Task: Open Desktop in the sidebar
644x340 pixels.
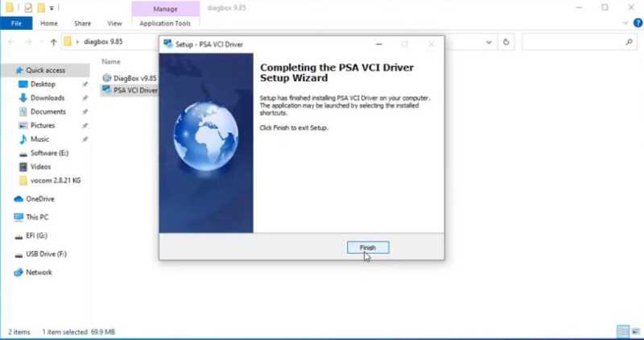Action: pyautogui.click(x=43, y=85)
